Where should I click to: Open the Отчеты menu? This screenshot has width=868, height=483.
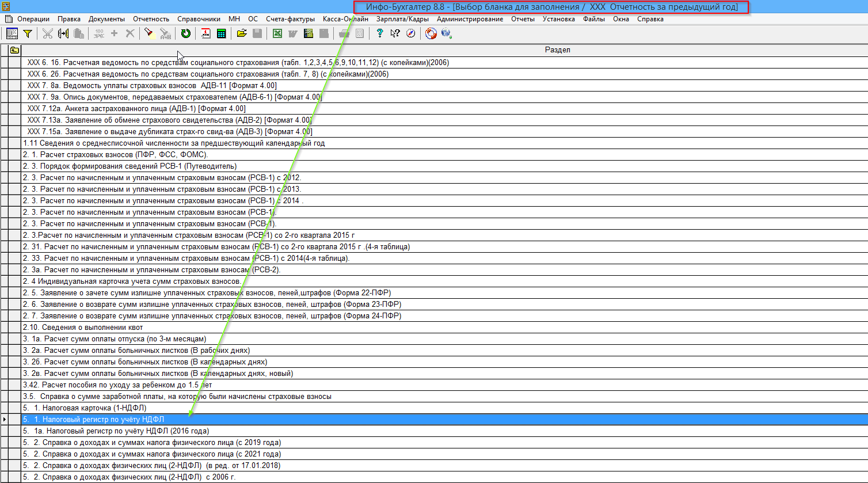523,19
